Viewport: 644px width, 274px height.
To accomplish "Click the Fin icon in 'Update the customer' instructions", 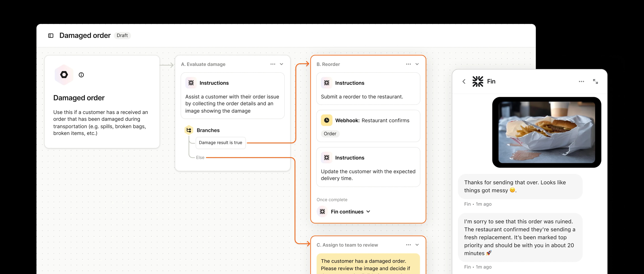I will click(x=327, y=158).
